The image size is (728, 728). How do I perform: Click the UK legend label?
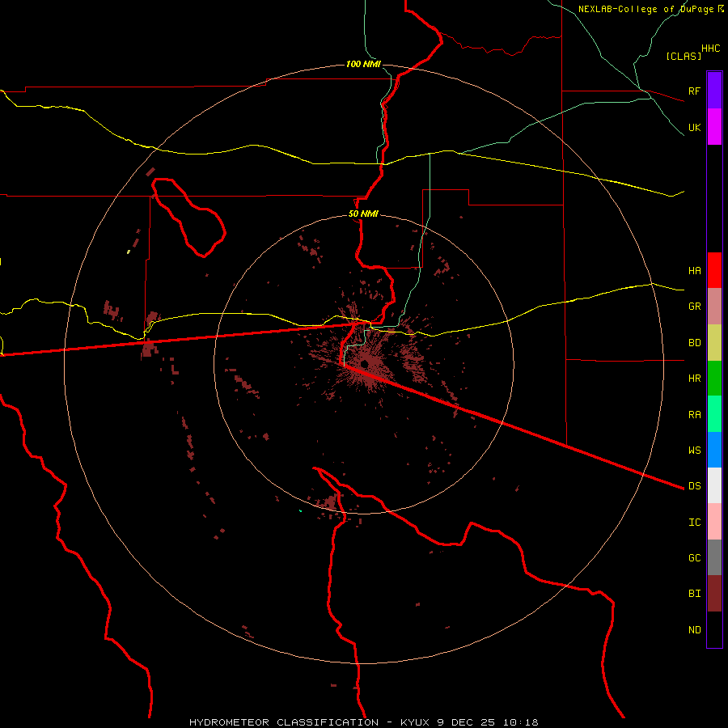[694, 127]
